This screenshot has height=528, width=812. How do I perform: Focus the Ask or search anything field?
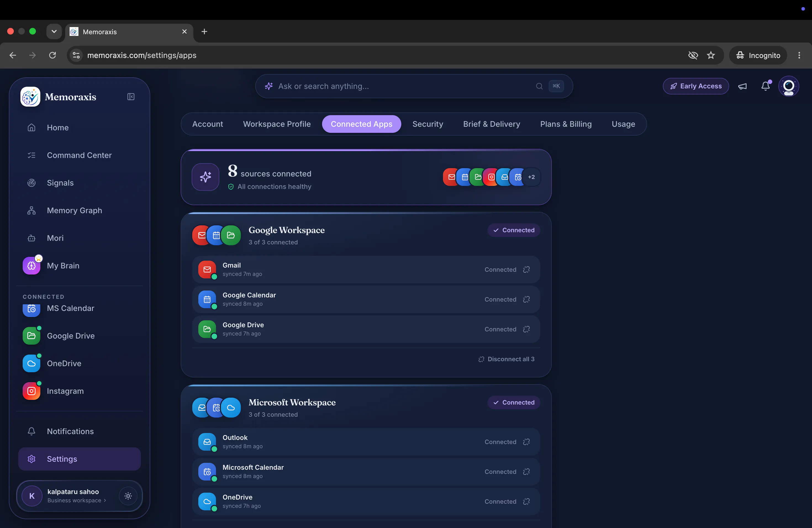click(414, 86)
